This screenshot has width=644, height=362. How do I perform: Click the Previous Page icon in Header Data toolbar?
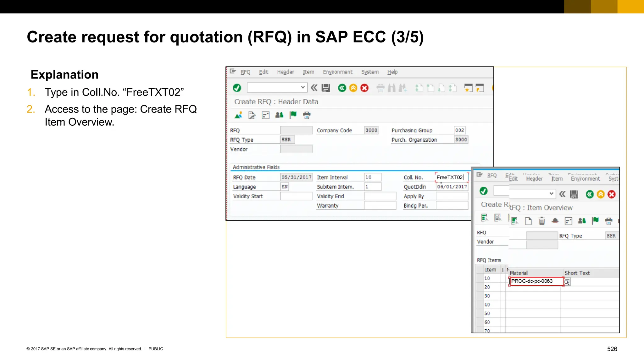[430, 88]
